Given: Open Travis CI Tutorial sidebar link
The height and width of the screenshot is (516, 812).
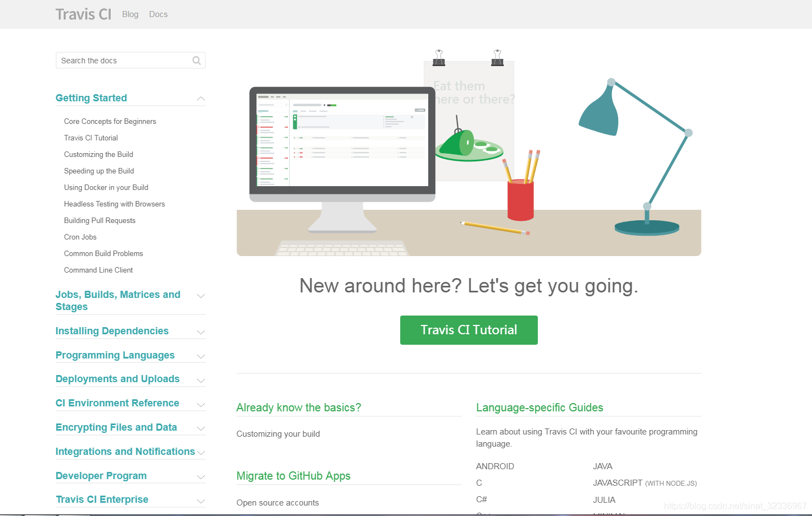Looking at the screenshot, I should (91, 138).
